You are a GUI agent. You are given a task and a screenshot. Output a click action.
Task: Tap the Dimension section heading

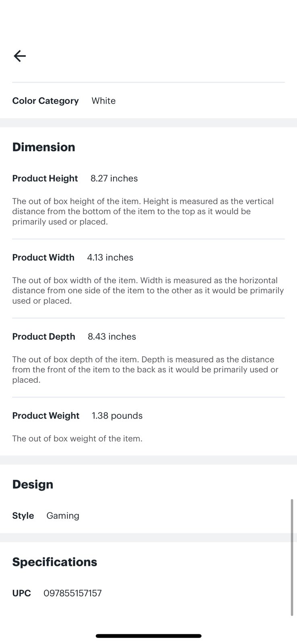(x=44, y=147)
